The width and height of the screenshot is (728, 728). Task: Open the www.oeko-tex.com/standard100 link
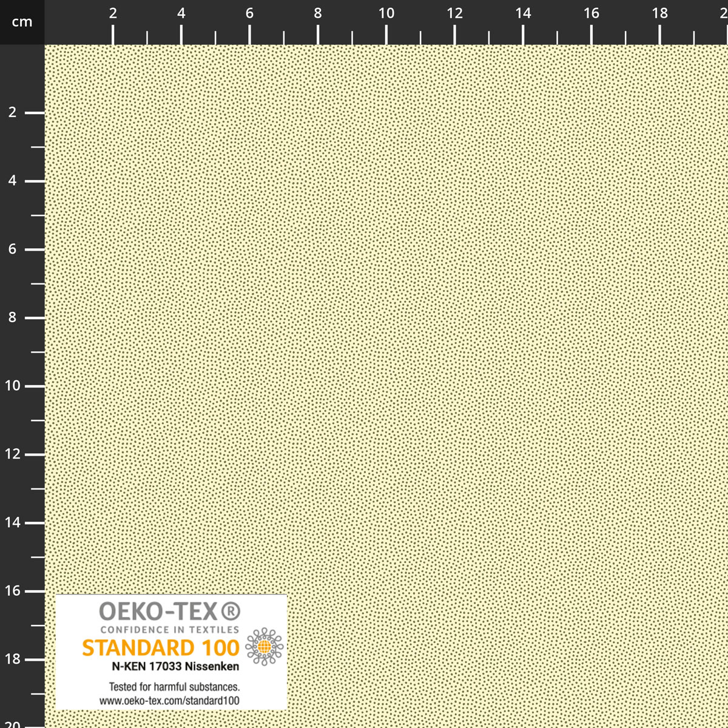(x=169, y=701)
